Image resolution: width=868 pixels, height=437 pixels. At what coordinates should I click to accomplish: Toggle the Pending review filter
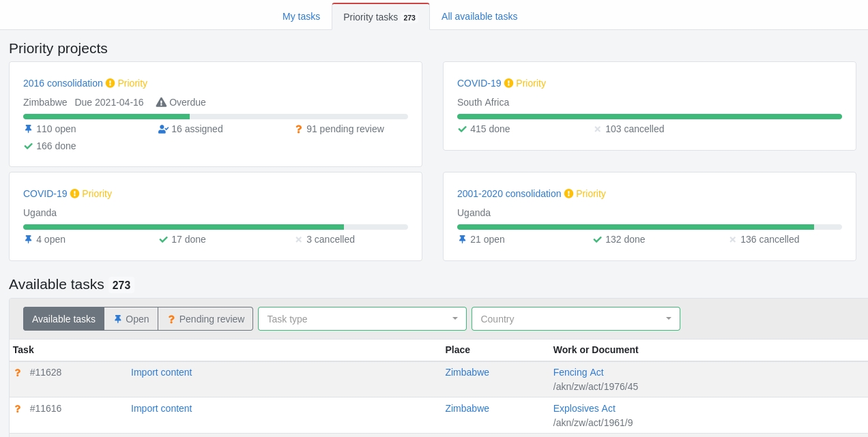coord(205,319)
